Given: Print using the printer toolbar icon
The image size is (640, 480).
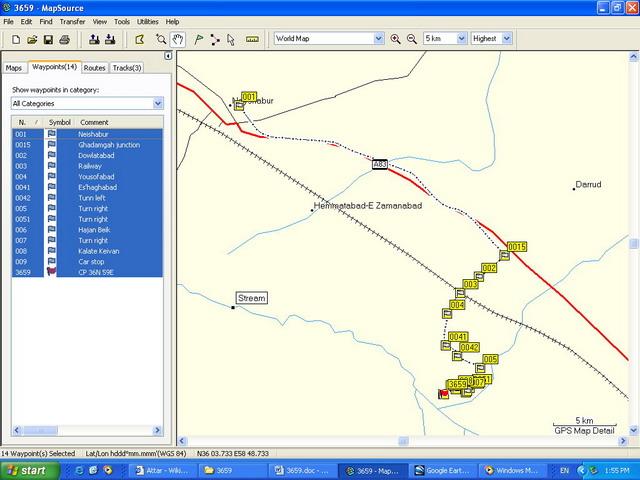Looking at the screenshot, I should tap(64, 39).
